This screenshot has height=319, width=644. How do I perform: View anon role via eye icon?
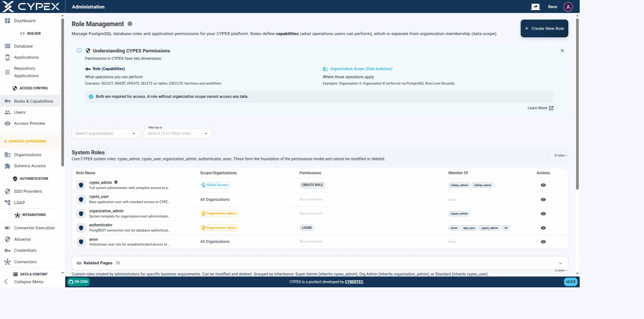pyautogui.click(x=543, y=242)
